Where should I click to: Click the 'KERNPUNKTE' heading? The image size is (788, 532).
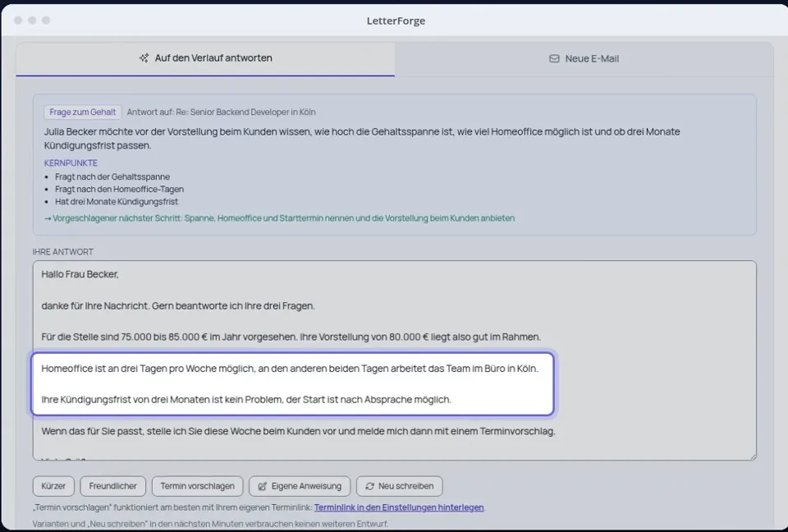click(x=71, y=163)
